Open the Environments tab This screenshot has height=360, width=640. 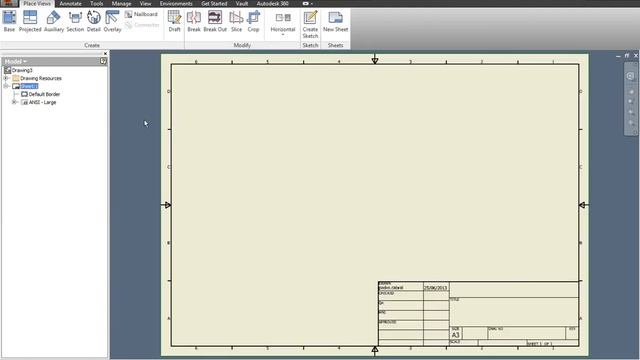pos(176,3)
